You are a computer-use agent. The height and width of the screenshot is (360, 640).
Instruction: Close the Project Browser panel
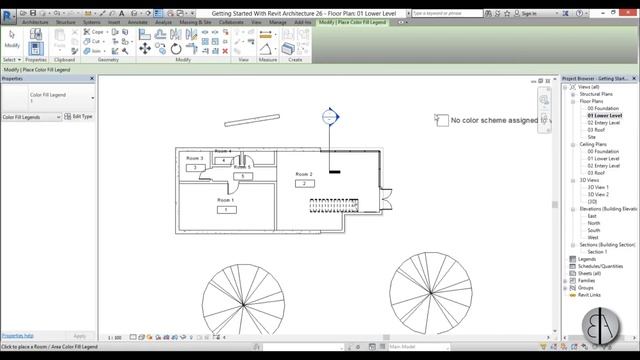(x=634, y=78)
